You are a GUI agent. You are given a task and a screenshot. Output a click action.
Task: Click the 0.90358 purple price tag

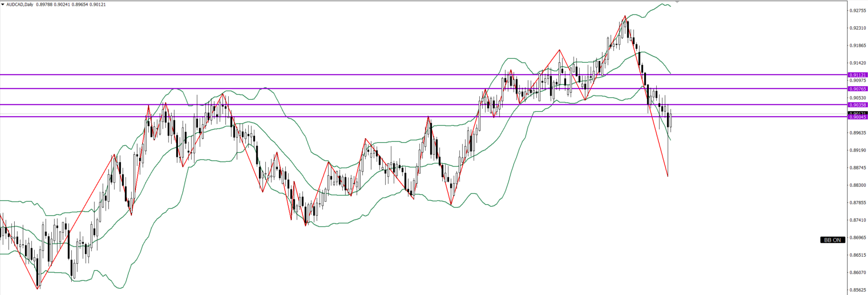pos(857,105)
